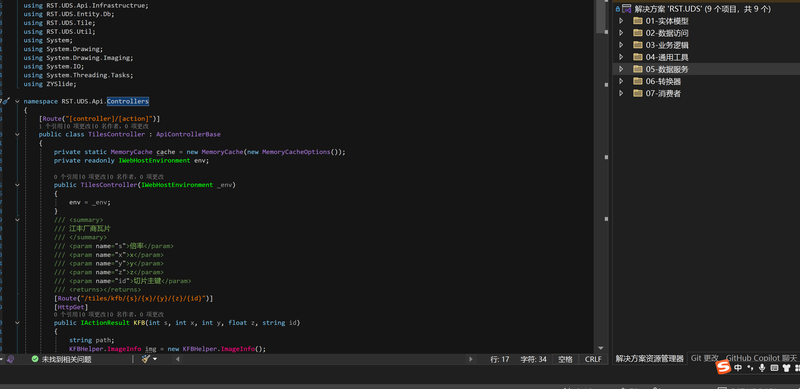Screen dimensions: 800x389
Task: Select the 02-数据访问 tree label
Action: (x=667, y=33)
